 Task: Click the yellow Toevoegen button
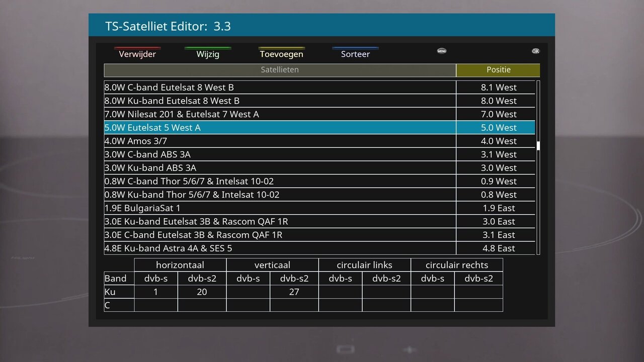[x=281, y=53]
